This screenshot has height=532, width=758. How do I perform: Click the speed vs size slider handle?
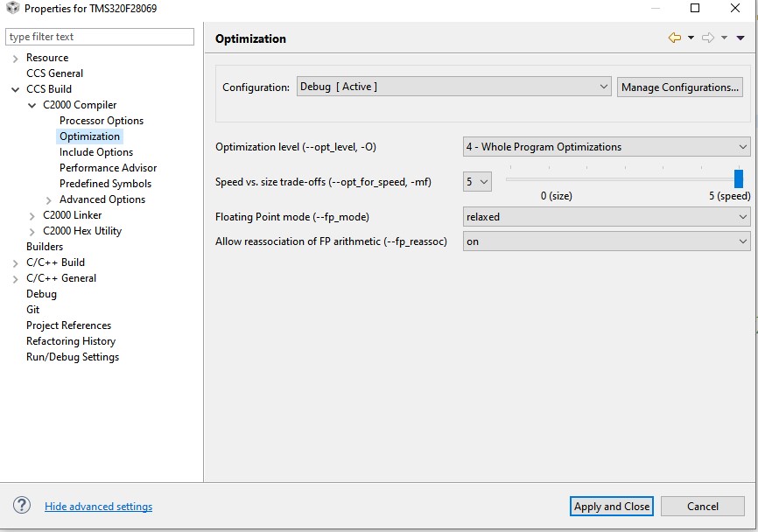(738, 178)
